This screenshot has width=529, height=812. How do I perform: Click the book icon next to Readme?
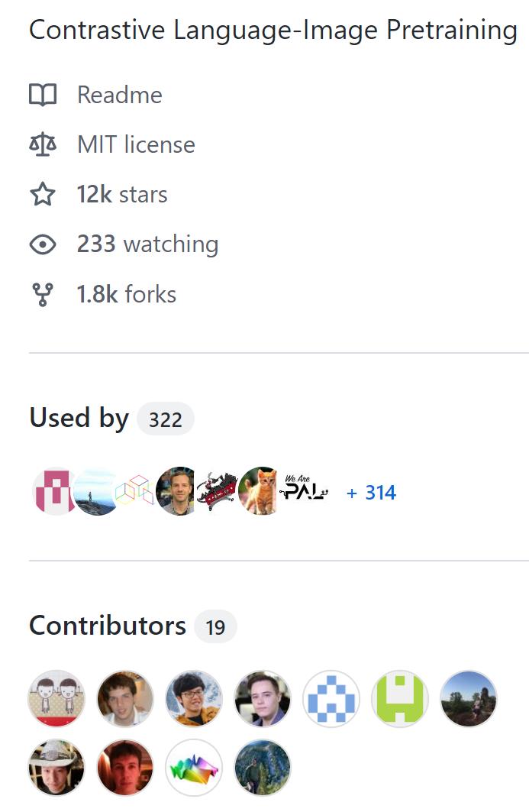[x=43, y=95]
